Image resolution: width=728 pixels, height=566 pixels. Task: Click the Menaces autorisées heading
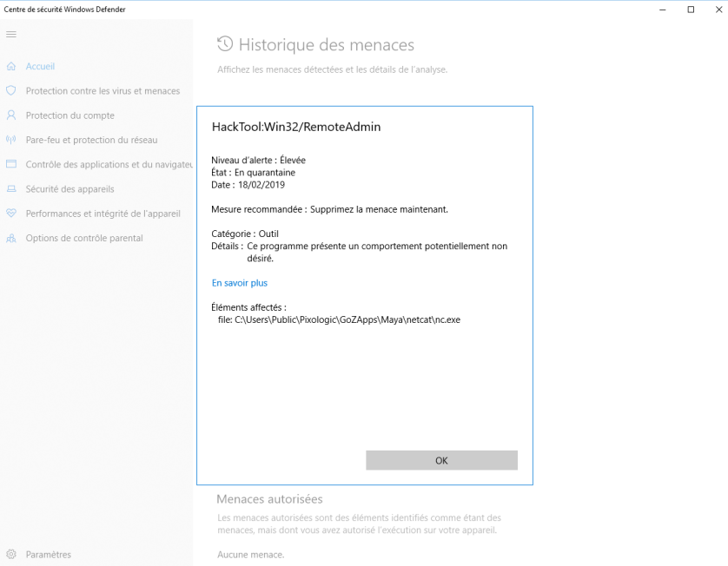(x=269, y=499)
